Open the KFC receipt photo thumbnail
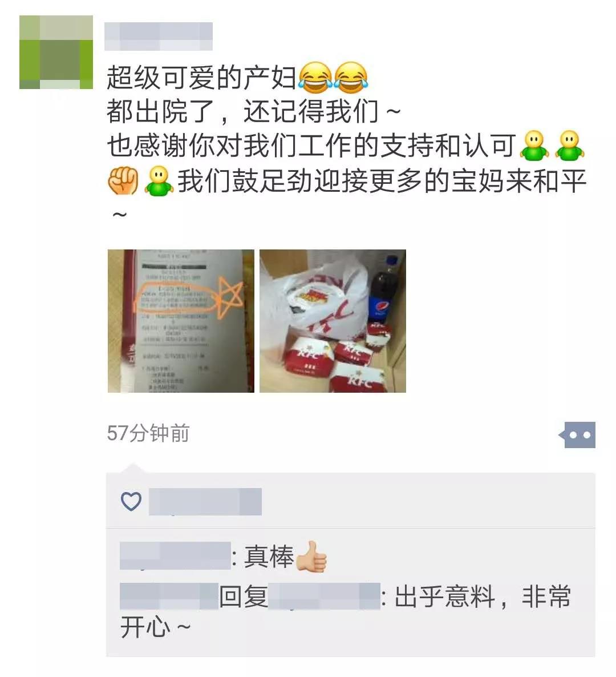This screenshot has width=616, height=677. point(181,321)
